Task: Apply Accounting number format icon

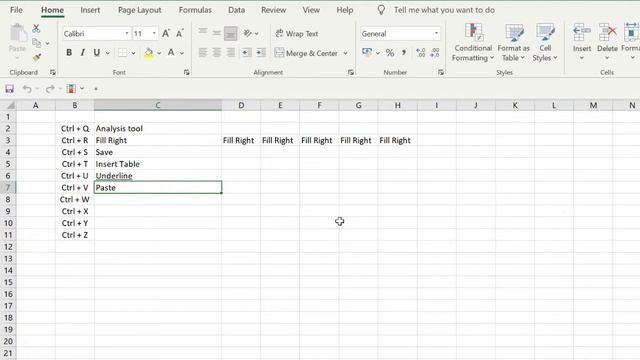Action: coord(367,52)
